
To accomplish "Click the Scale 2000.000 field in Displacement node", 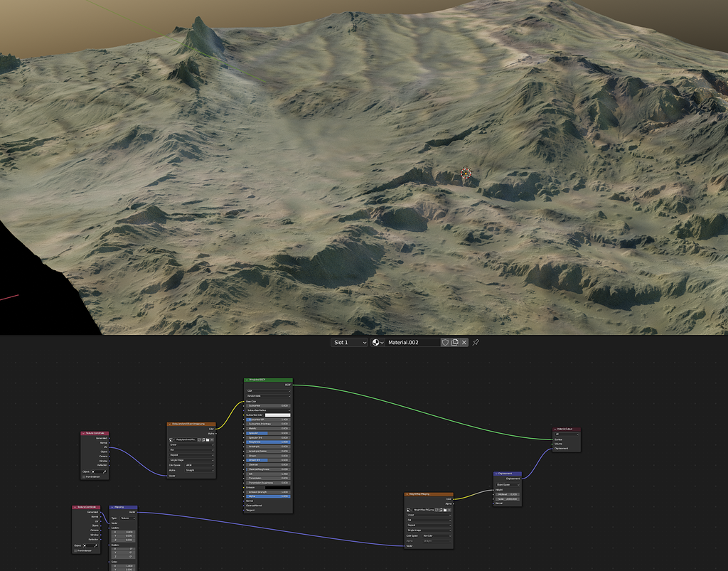I will point(508,499).
